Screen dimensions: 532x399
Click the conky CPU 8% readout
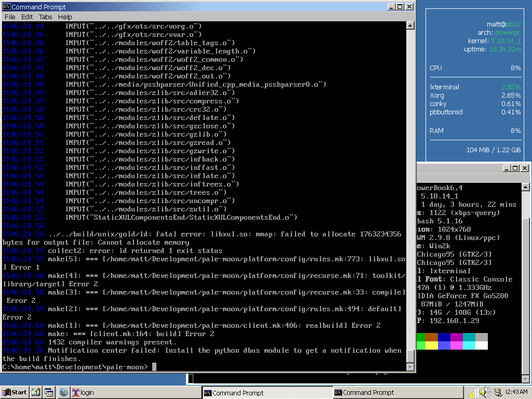475,68
